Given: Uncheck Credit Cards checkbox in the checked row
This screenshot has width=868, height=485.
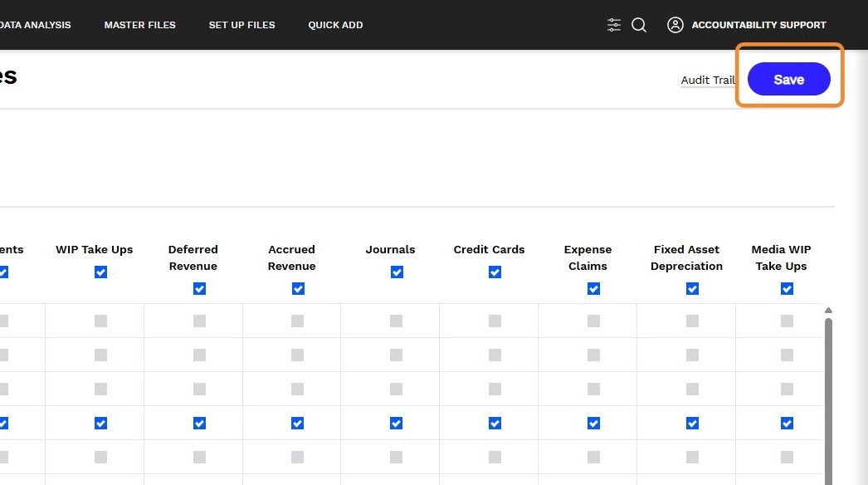Looking at the screenshot, I should coord(495,424).
